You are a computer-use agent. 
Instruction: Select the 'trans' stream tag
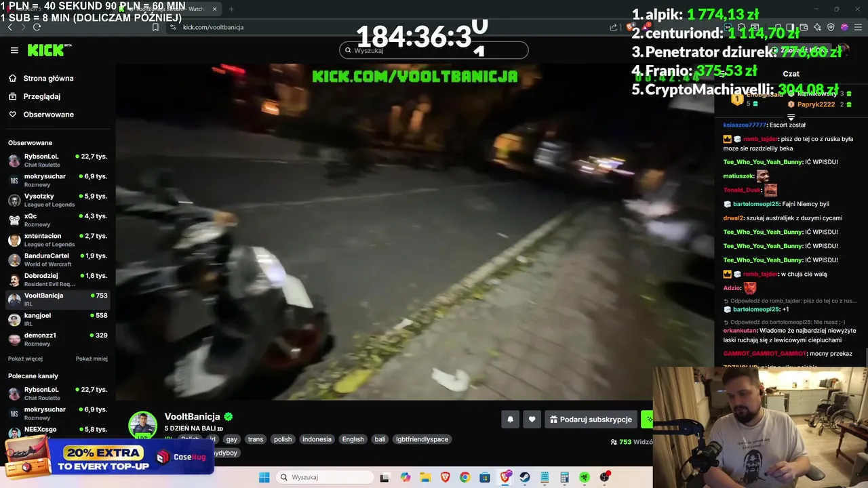pos(256,439)
